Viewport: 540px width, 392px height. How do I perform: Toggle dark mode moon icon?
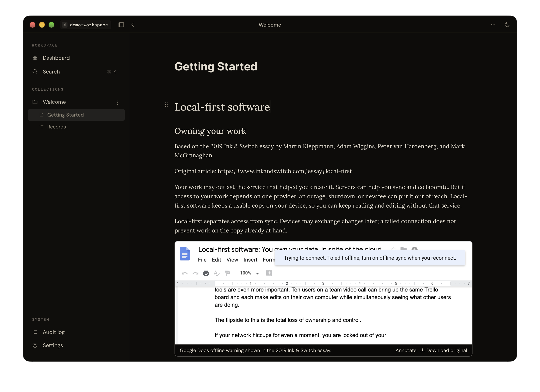coord(507,25)
